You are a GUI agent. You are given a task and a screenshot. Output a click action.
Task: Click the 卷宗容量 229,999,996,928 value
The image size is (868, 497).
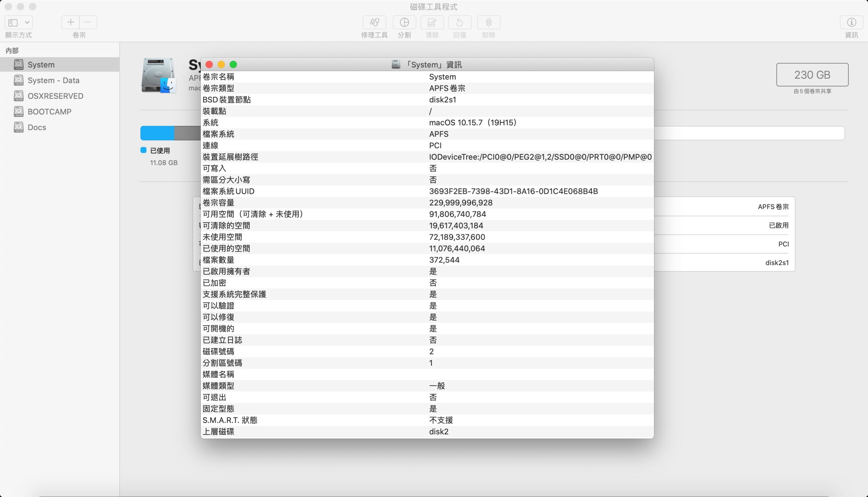pos(460,203)
